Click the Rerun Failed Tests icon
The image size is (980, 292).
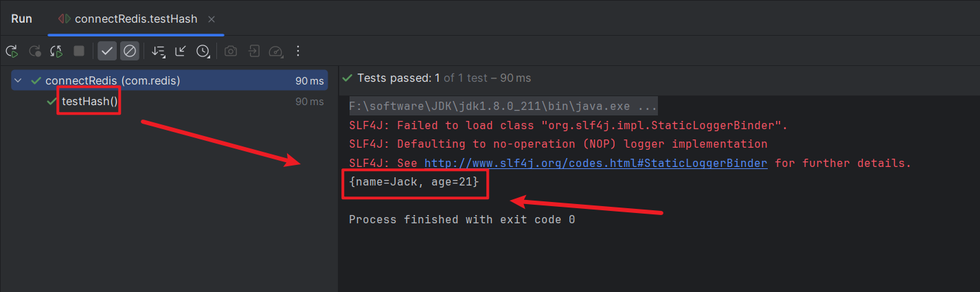coord(34,51)
